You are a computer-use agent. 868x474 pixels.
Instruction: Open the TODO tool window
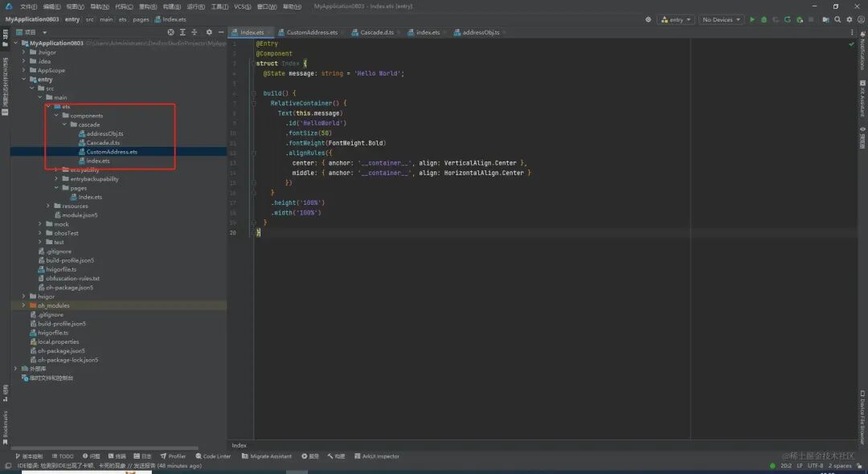coord(63,456)
